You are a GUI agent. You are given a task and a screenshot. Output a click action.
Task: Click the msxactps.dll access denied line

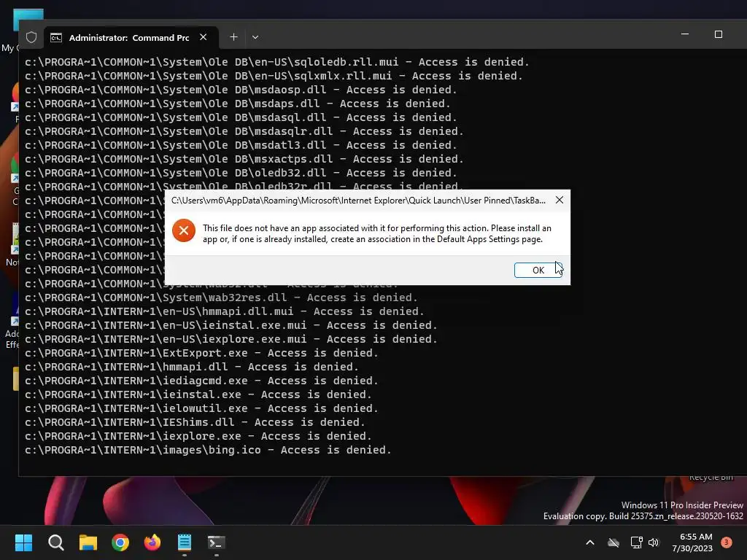244,158
